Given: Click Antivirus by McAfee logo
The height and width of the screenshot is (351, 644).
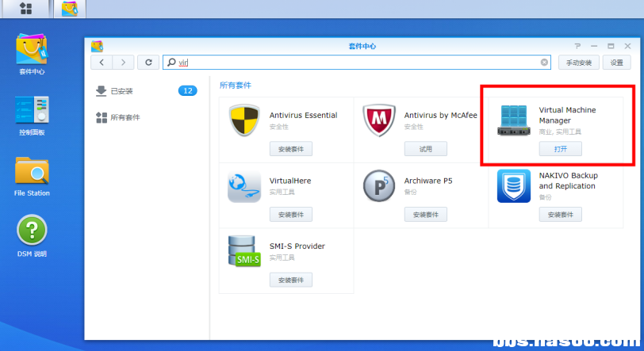Looking at the screenshot, I should 378,120.
